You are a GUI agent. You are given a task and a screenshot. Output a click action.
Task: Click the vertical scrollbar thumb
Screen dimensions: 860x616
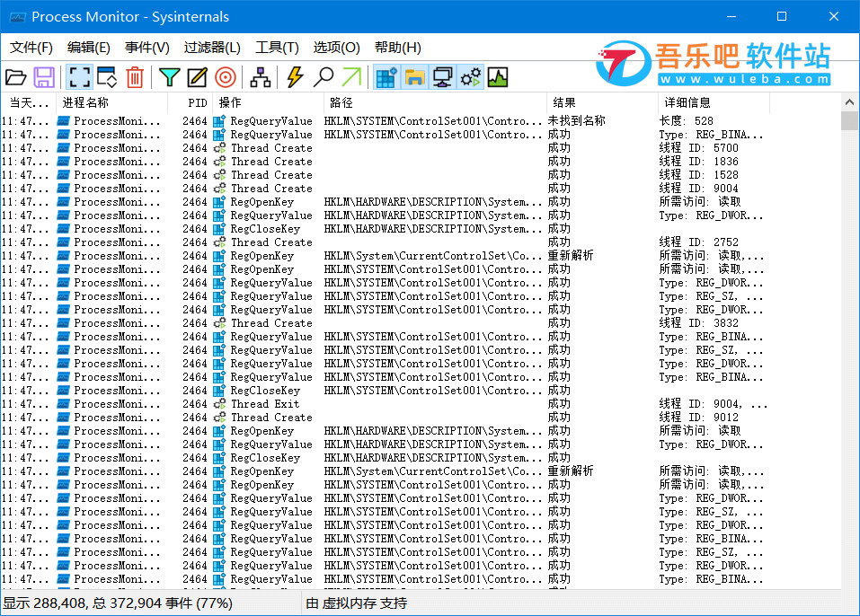coord(849,120)
